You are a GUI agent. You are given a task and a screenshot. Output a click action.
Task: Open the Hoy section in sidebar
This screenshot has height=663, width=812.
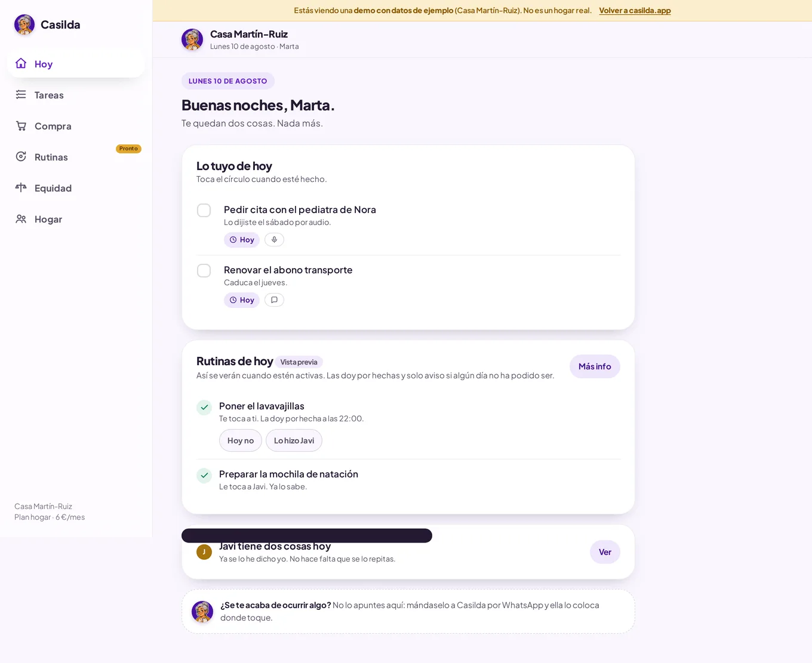click(x=76, y=64)
